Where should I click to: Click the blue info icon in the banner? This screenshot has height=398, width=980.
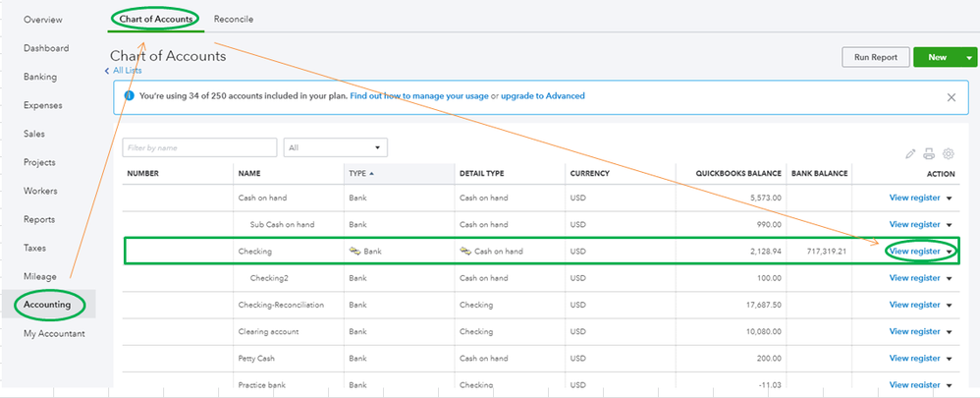click(130, 96)
